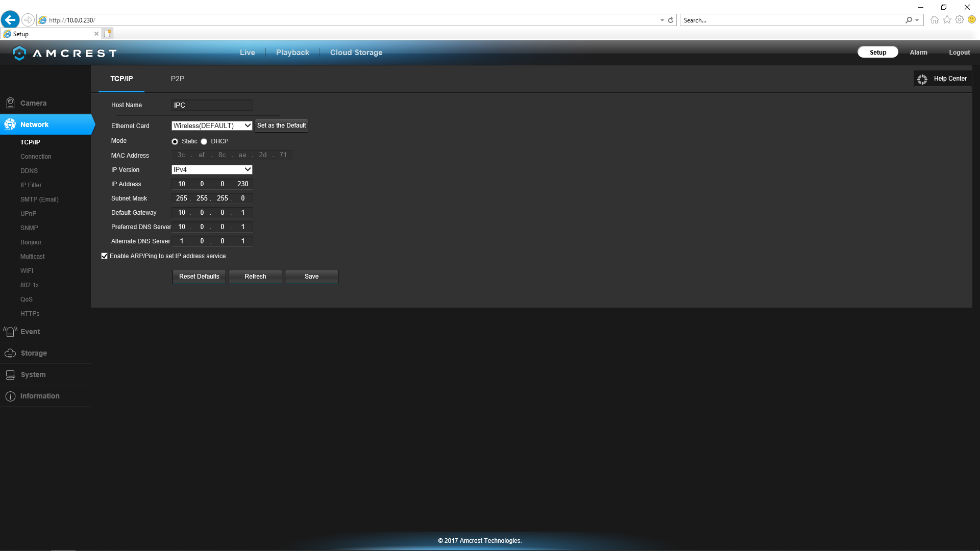Open Cloud Storage menu
The height and width of the screenshot is (551, 980).
coord(356,53)
